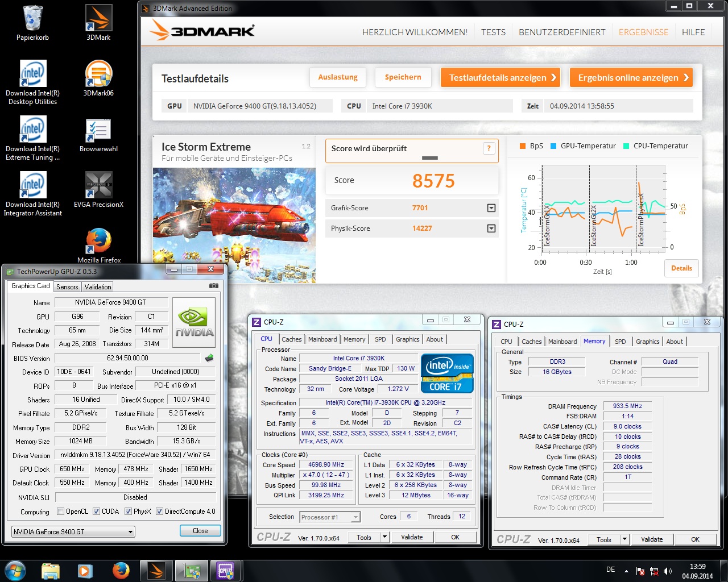Open Download Intel Desktop Utilities shortcut

point(32,82)
